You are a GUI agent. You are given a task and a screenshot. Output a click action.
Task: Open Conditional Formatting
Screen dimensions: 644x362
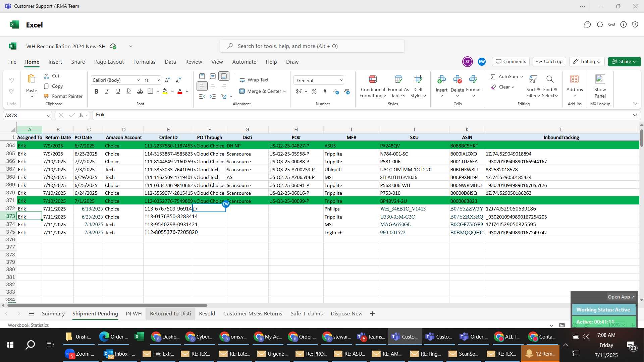pyautogui.click(x=373, y=86)
